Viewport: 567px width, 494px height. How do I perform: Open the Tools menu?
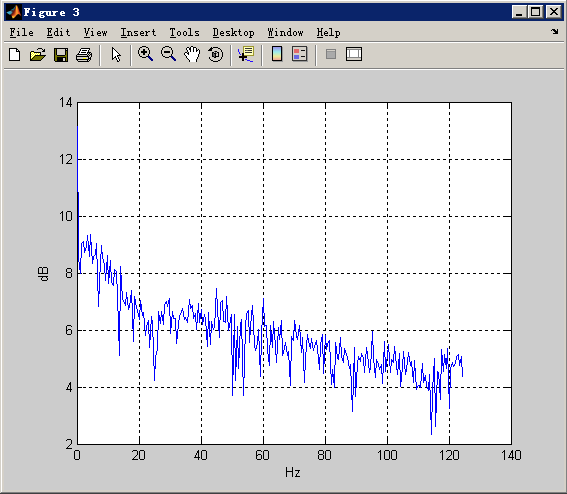click(x=184, y=33)
